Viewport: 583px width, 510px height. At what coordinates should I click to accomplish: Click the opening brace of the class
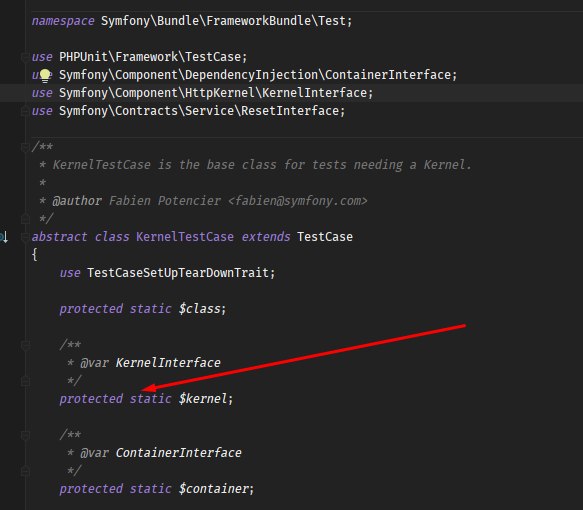35,255
